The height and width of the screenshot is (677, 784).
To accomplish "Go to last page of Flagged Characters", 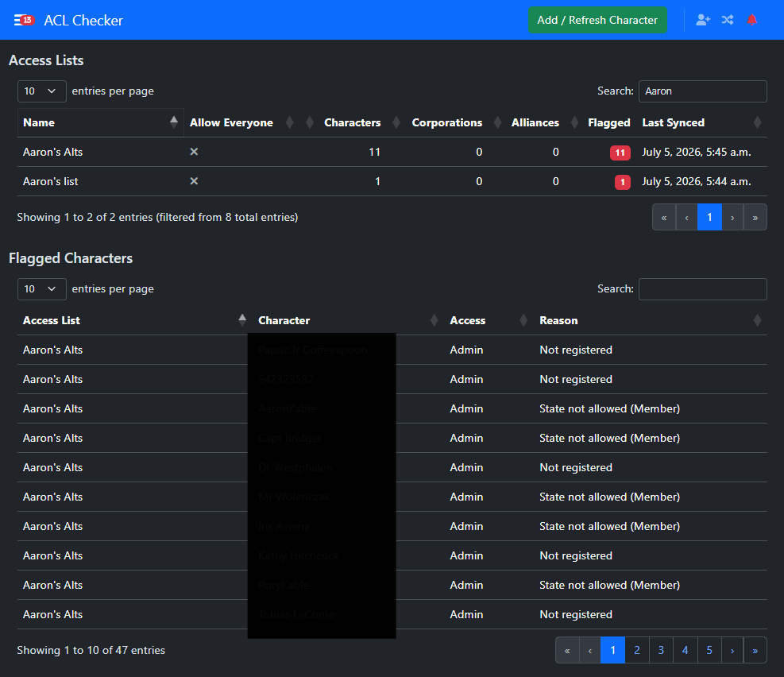I will pyautogui.click(x=755, y=650).
